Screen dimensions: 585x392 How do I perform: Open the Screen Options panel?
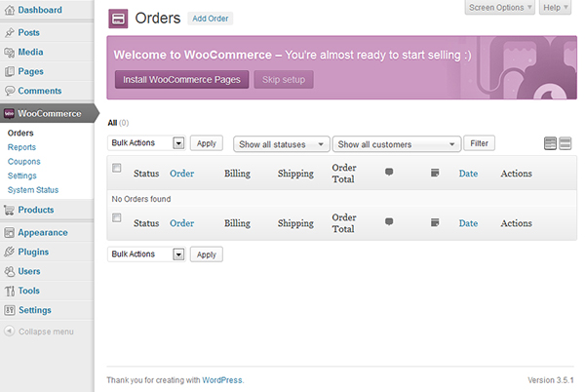(500, 8)
